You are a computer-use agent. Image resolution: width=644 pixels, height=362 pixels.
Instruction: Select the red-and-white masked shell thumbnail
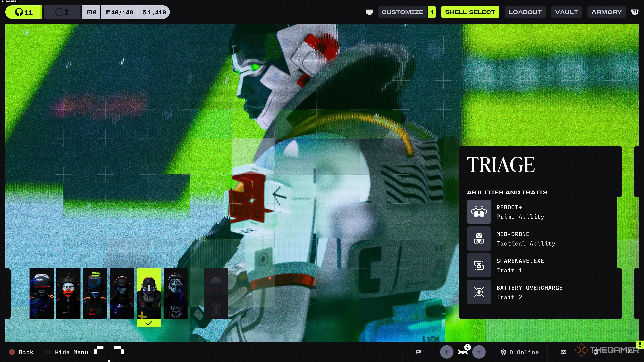(68, 293)
